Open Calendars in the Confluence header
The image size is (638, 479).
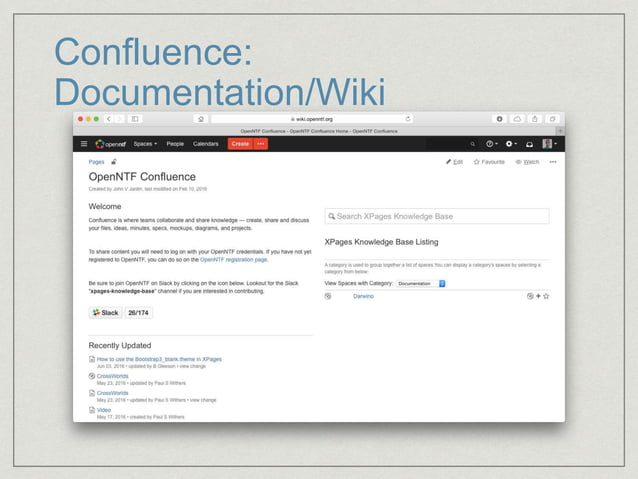point(205,144)
